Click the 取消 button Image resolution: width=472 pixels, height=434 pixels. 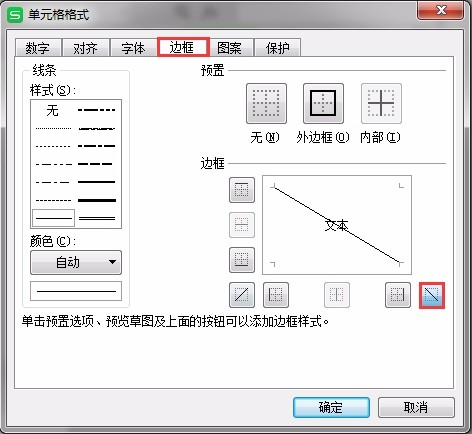click(416, 408)
